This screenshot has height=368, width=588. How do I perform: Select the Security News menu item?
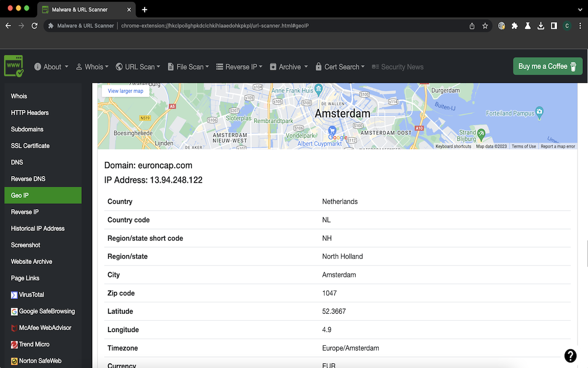(x=402, y=66)
